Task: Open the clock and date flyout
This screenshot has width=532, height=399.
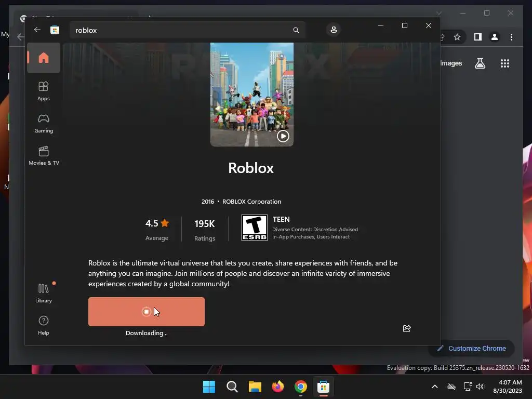Action: click(508, 387)
